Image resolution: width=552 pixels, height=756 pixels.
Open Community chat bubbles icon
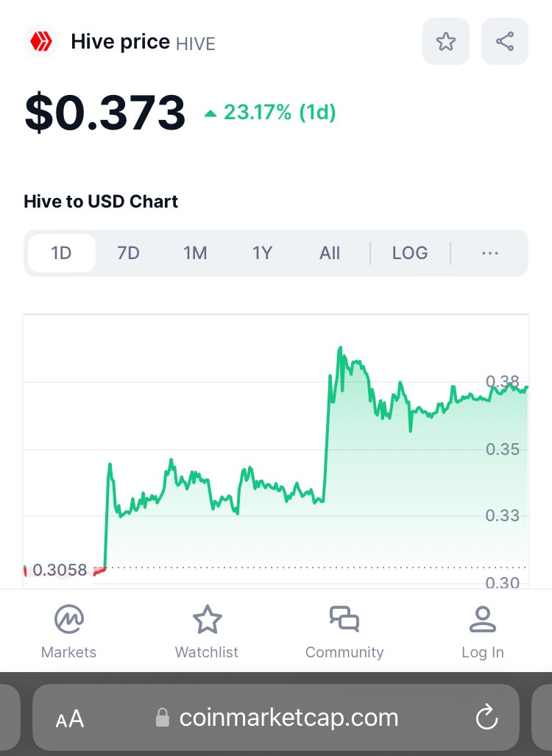pos(344,619)
